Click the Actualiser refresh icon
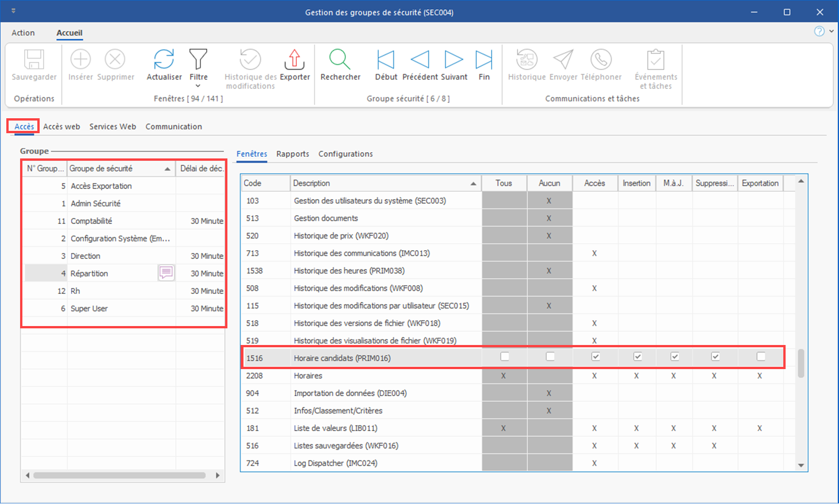This screenshot has height=504, width=839. coord(164,60)
